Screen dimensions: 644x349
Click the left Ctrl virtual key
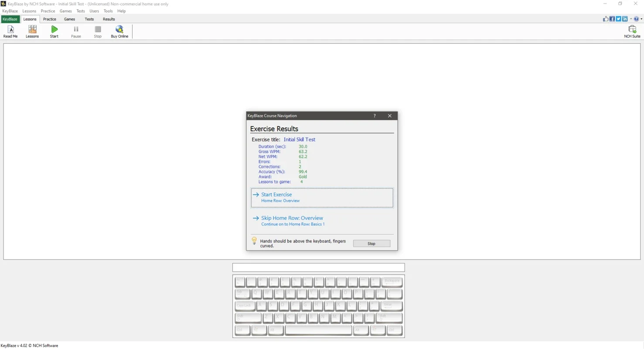click(x=242, y=330)
